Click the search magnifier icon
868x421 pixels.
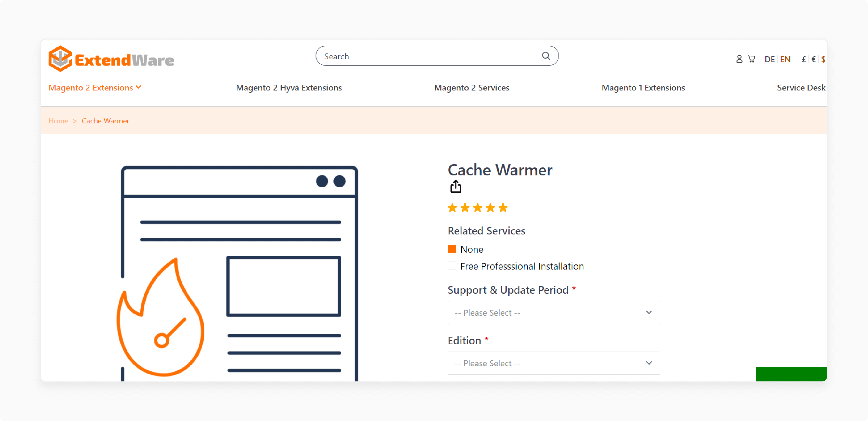click(x=546, y=56)
